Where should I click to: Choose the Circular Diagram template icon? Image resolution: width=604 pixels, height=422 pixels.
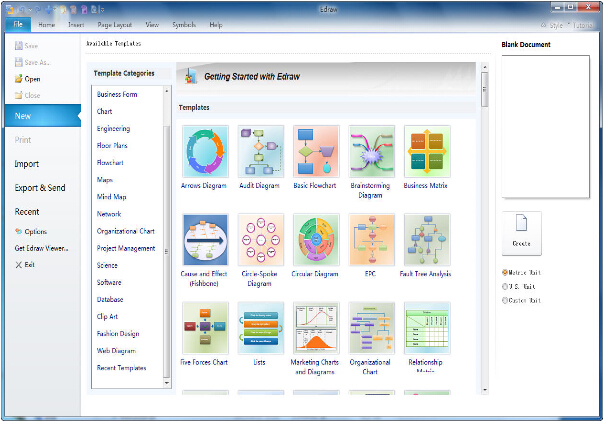(x=316, y=240)
